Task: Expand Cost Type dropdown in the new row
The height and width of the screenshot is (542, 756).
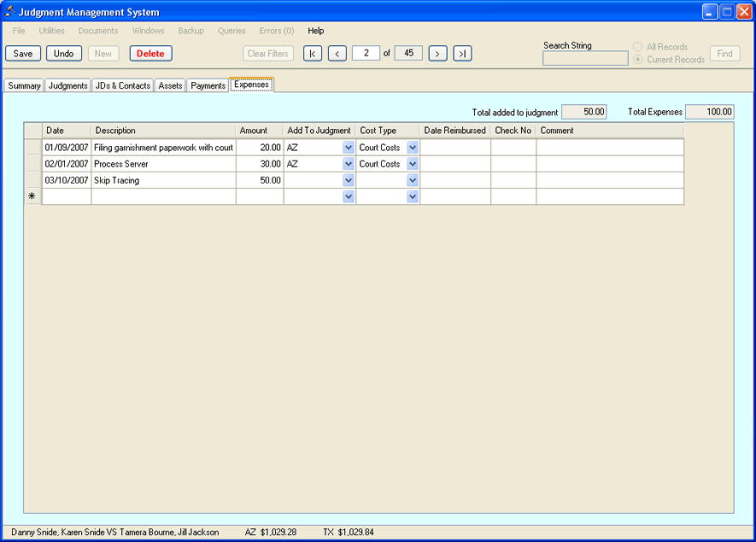Action: pos(413,197)
